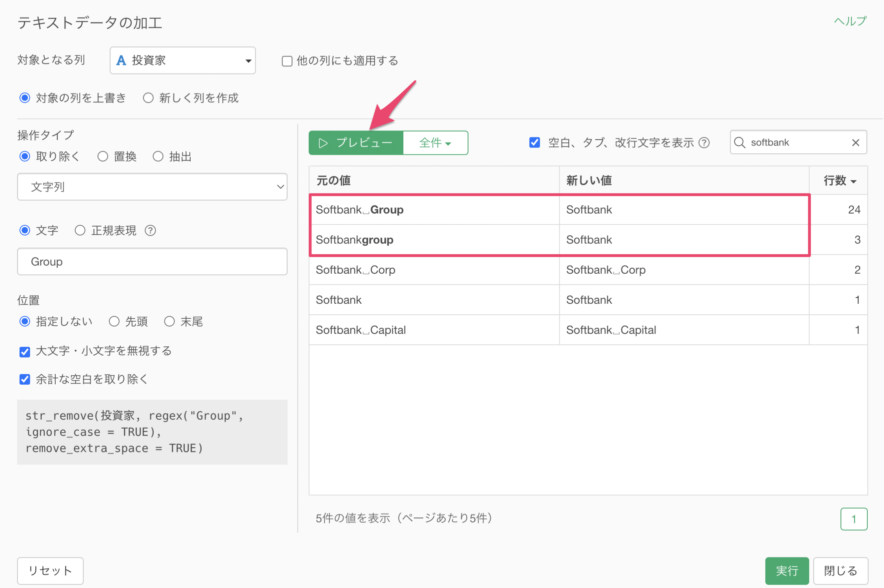Screen dimensions: 884x588
Task: Choose the 取り除く operation type
Action: (x=25, y=157)
